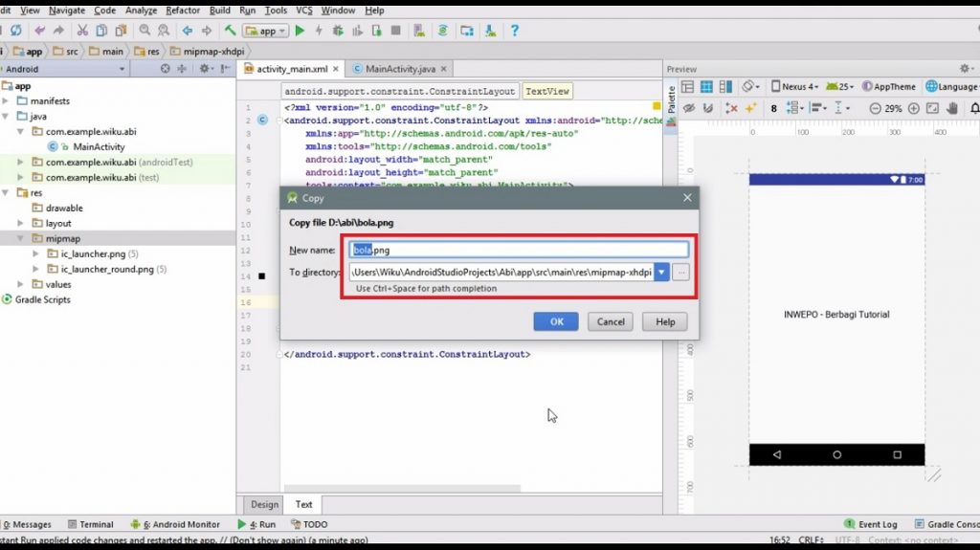980x550 pixels.
Task: Click the Cut scissors icon in toolbar
Action: [x=82, y=31]
